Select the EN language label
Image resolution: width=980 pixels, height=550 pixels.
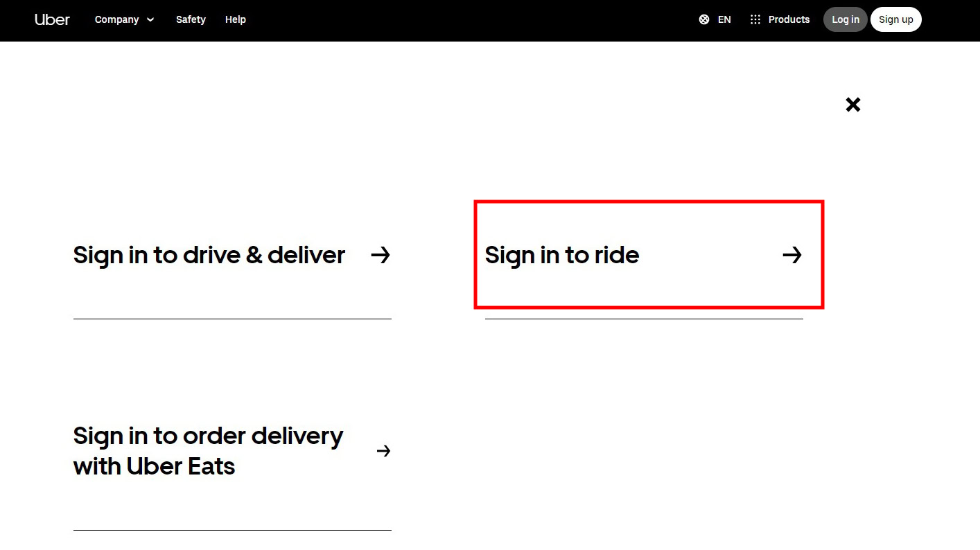click(x=724, y=19)
